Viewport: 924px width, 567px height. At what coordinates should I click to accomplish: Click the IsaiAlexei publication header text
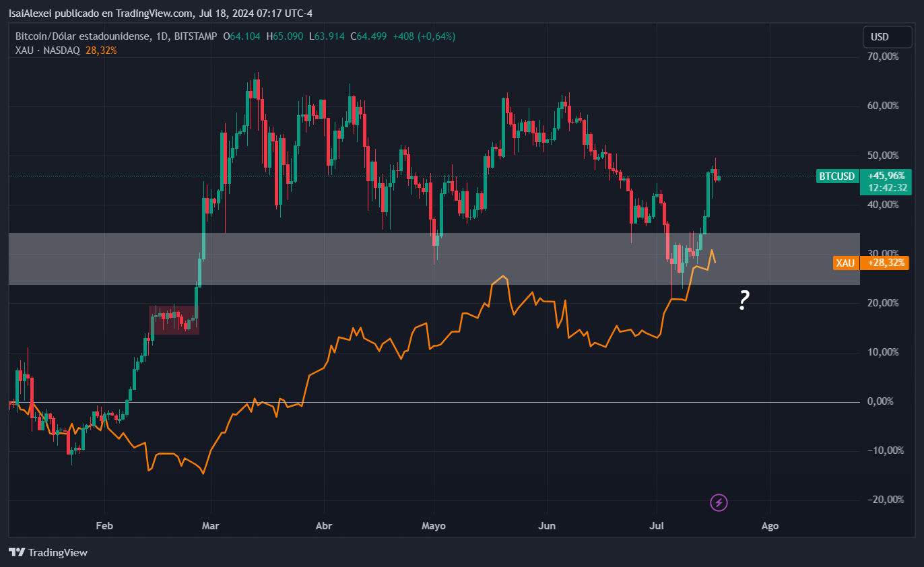tap(161, 13)
